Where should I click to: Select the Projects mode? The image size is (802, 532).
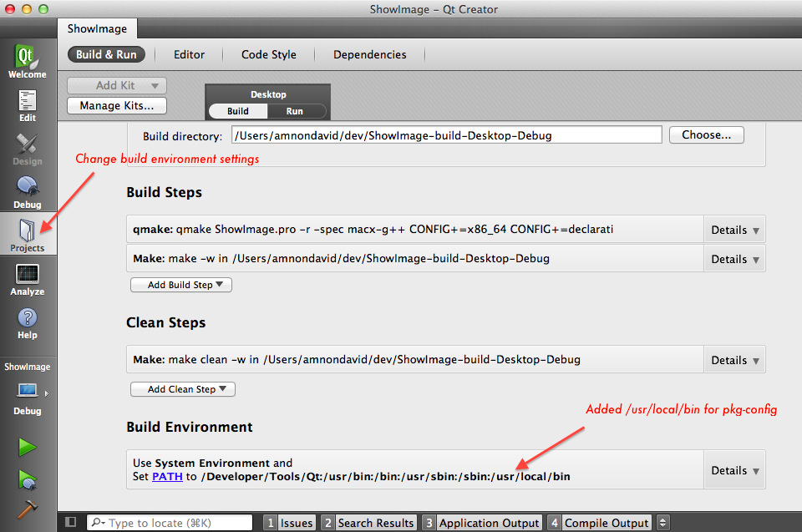(27, 236)
